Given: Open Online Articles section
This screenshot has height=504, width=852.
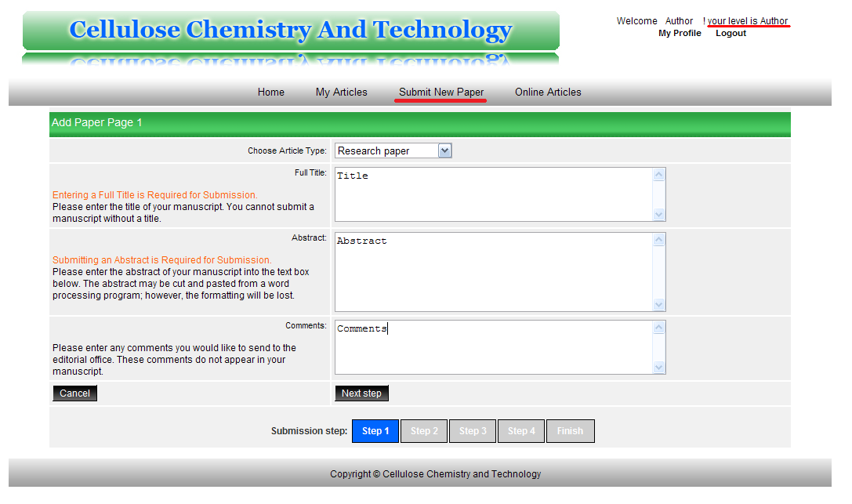Looking at the screenshot, I should click(x=548, y=92).
